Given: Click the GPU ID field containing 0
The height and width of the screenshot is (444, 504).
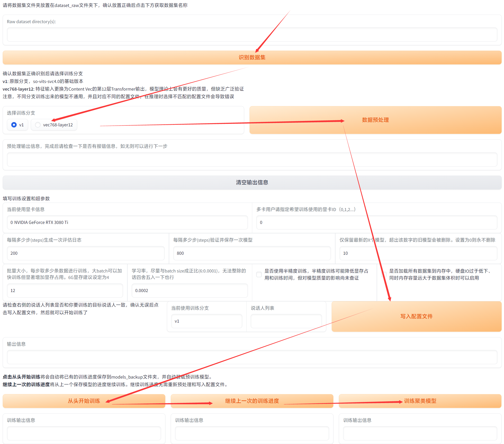Looking at the screenshot, I should (x=376, y=222).
